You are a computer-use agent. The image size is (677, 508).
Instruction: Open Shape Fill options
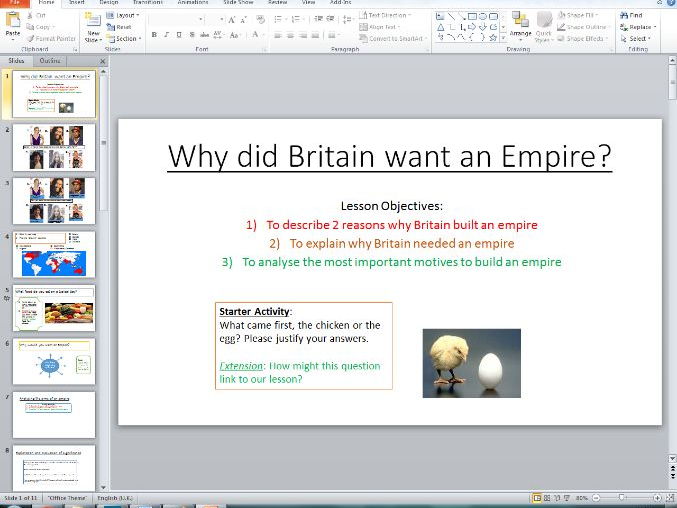578,15
